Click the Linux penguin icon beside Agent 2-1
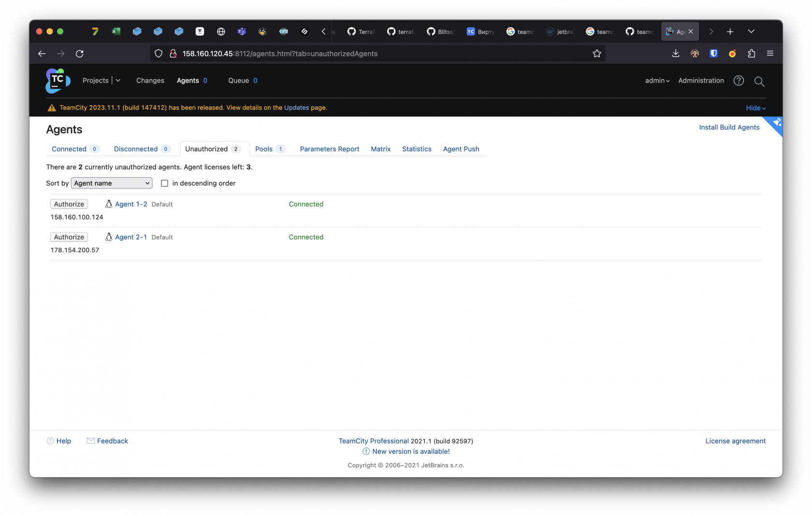Screen dimensions: 812x516 coord(109,237)
